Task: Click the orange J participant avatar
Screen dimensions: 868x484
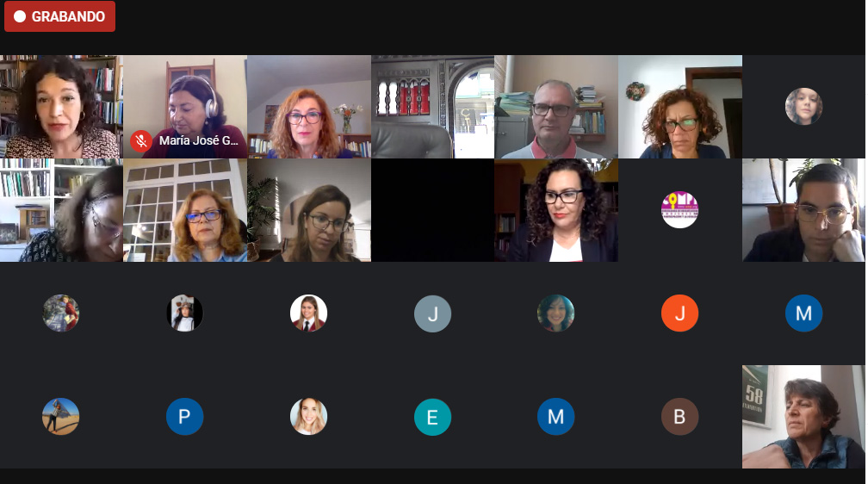Action: [679, 313]
